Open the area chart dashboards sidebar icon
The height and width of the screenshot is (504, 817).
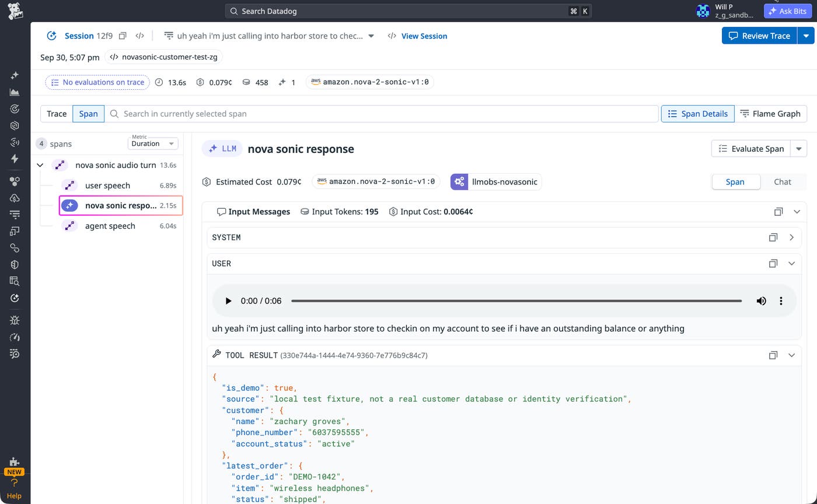pyautogui.click(x=15, y=92)
